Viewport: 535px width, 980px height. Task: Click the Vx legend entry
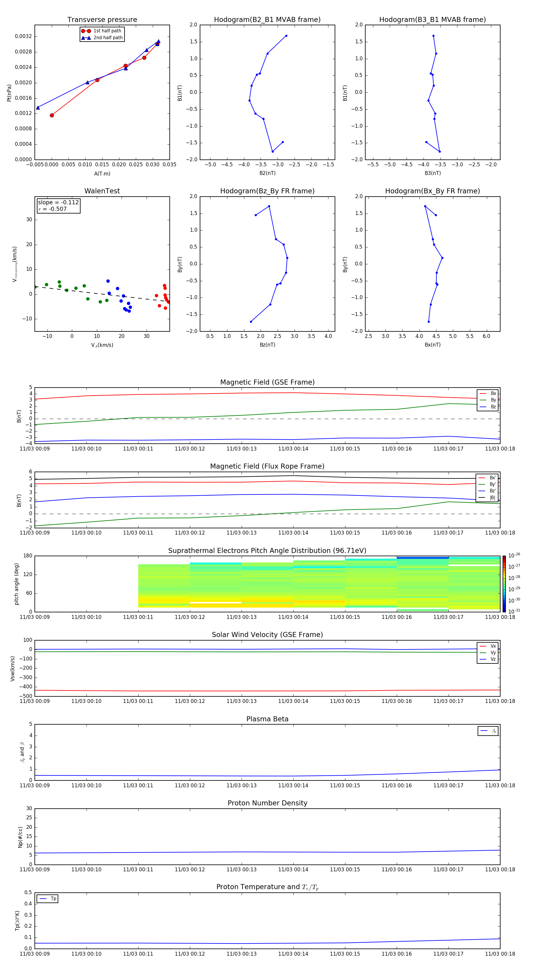(x=488, y=646)
